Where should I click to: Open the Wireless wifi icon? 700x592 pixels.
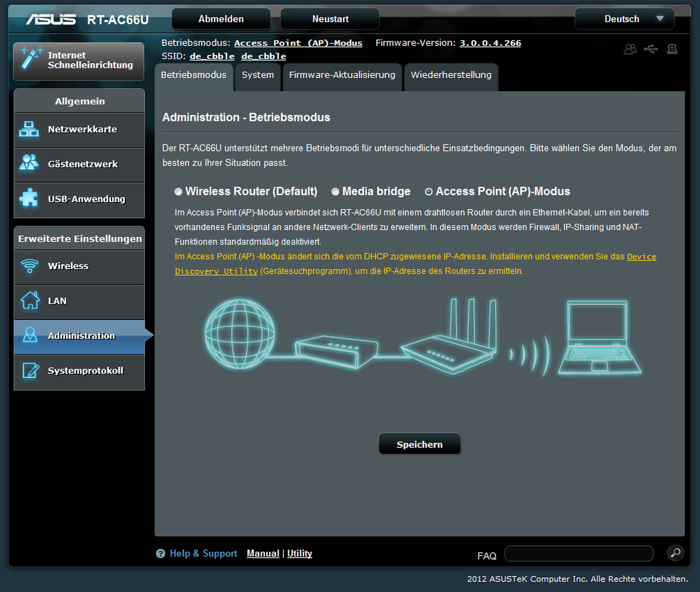(x=30, y=266)
